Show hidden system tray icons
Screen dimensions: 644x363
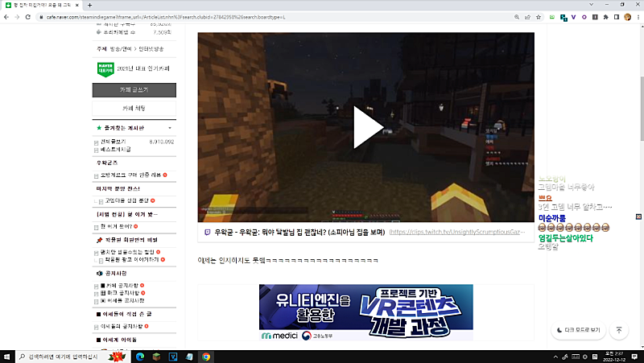pyautogui.click(x=555, y=357)
